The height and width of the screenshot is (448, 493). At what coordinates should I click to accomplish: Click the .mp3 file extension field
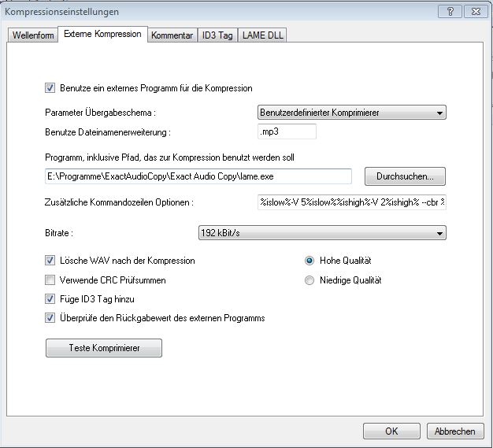coord(287,131)
